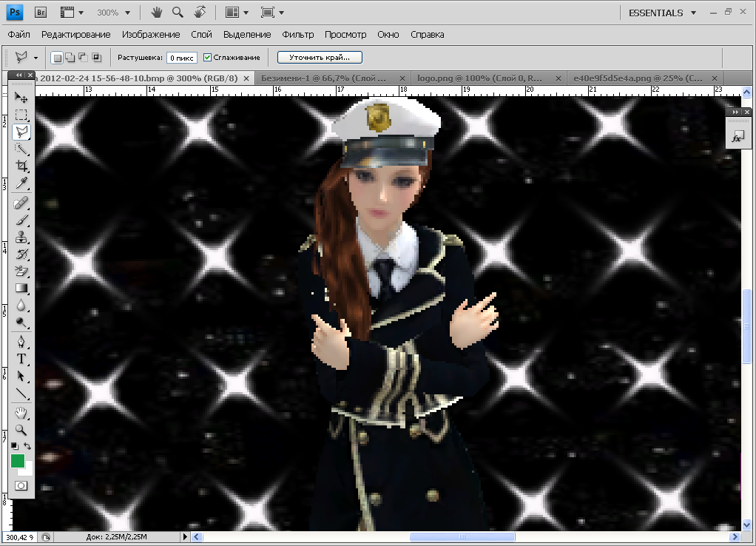This screenshot has width=756, height=546.
Task: Select the Move tool
Action: [21, 98]
